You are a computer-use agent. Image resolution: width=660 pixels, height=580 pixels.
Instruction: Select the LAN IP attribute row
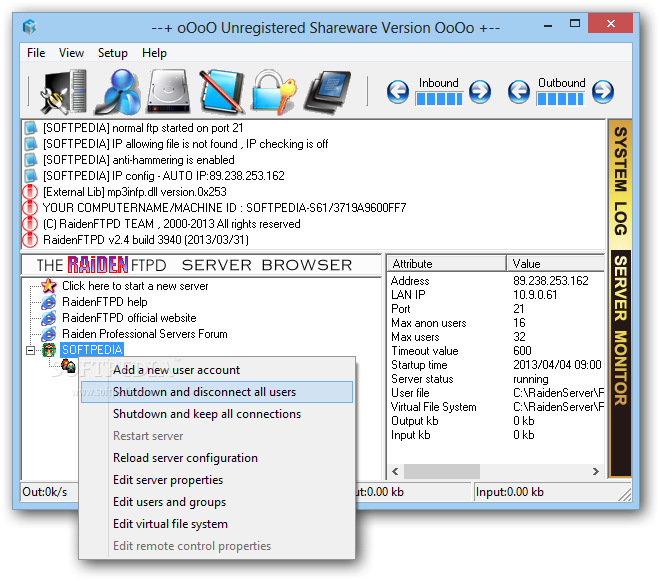coord(496,295)
